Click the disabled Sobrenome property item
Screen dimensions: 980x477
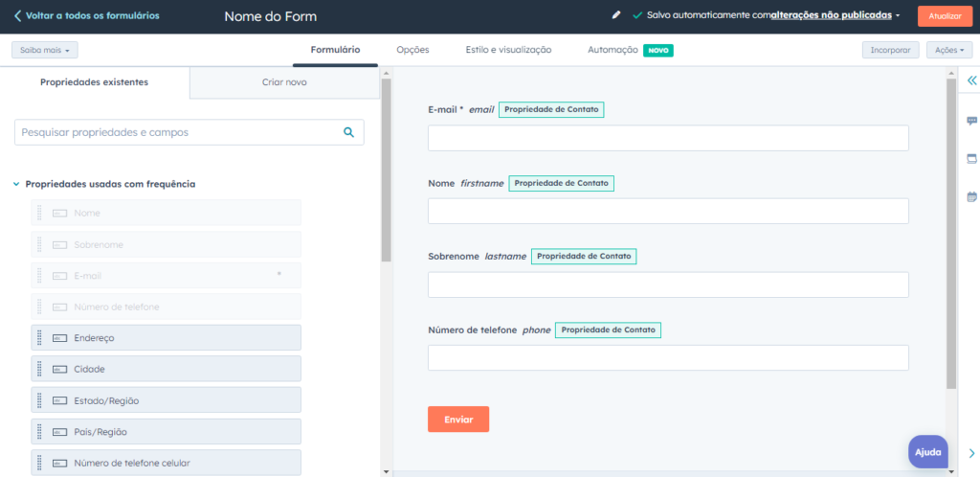pyautogui.click(x=167, y=244)
